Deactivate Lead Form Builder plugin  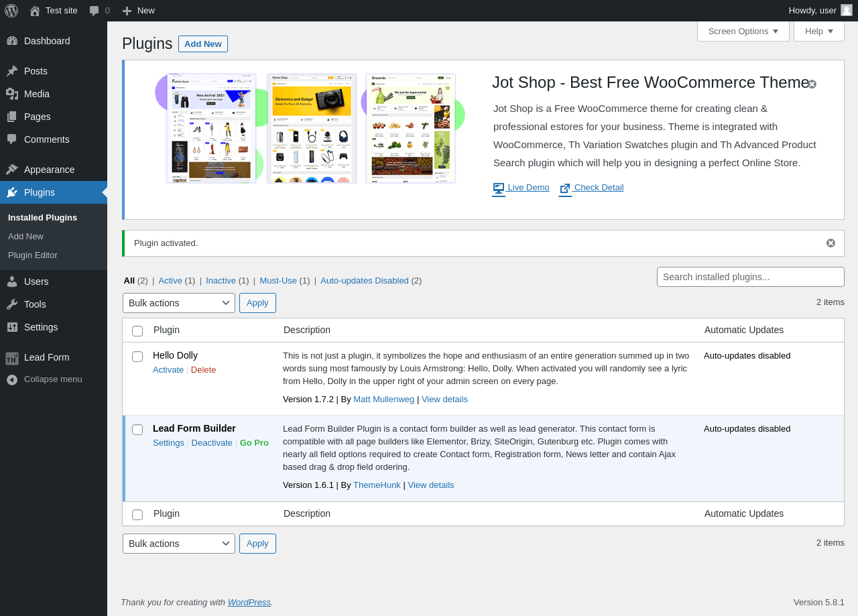coord(212,443)
